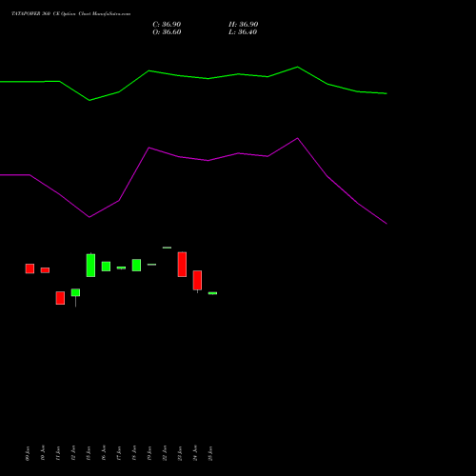Click the date label starting with 24

pyautogui.click(x=195, y=453)
